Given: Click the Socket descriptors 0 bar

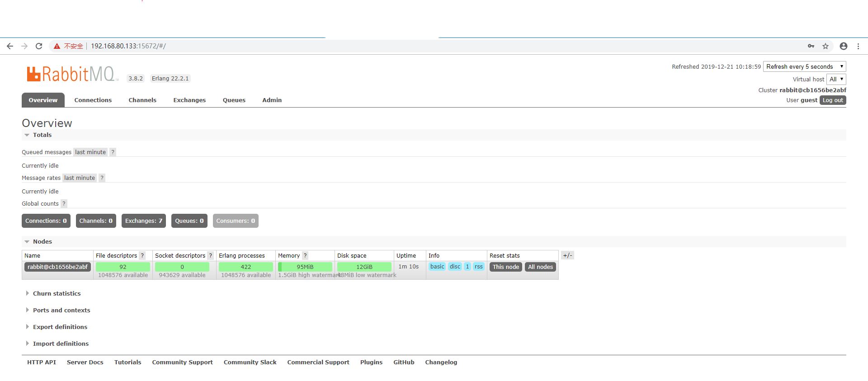Looking at the screenshot, I should (x=182, y=267).
